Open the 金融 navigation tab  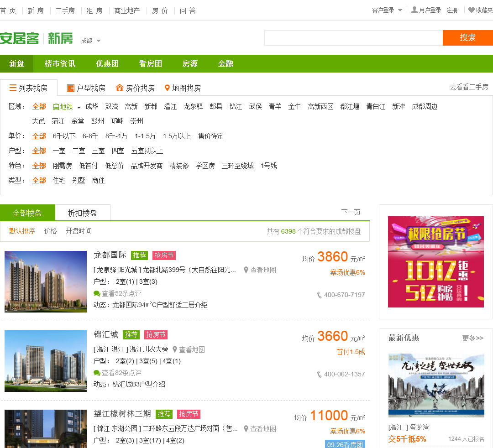(x=226, y=64)
